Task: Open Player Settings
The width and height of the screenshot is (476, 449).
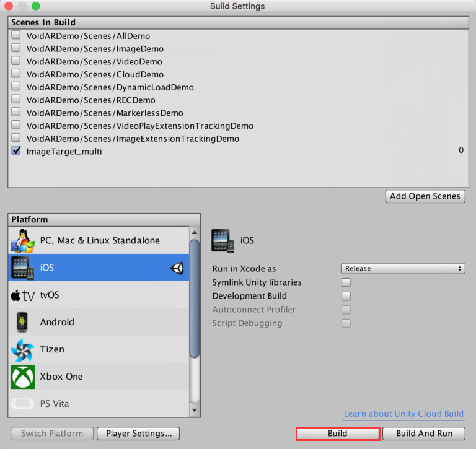Action: click(x=138, y=434)
